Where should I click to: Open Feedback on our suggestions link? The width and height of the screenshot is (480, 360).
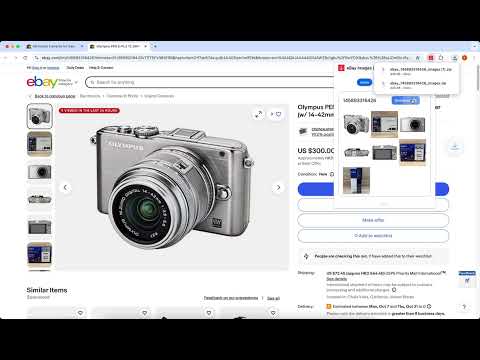coord(231,298)
